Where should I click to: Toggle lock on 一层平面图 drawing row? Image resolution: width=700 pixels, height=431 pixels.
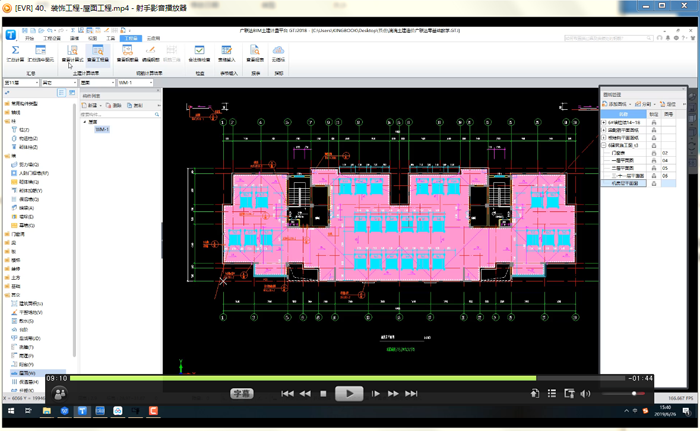(x=654, y=160)
